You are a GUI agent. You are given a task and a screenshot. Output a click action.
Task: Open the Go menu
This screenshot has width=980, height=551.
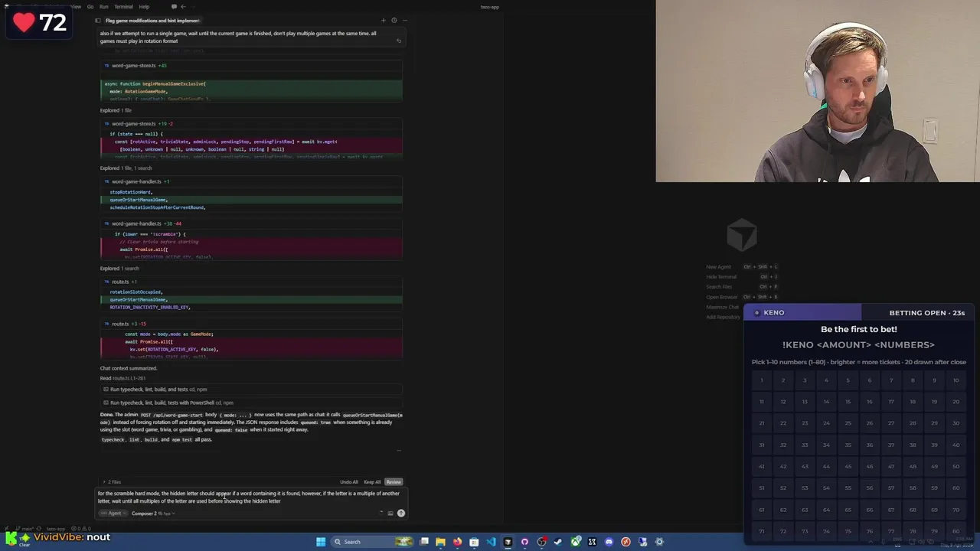pos(90,7)
